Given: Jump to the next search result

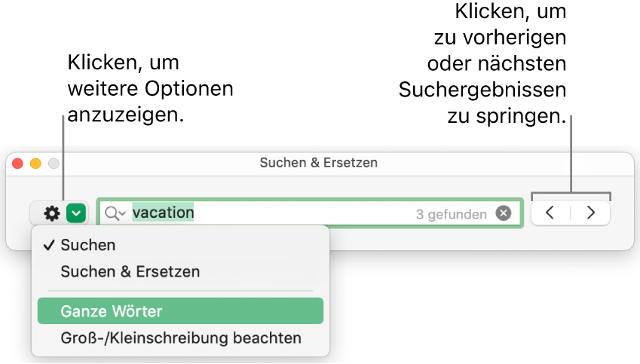Looking at the screenshot, I should 591,213.
